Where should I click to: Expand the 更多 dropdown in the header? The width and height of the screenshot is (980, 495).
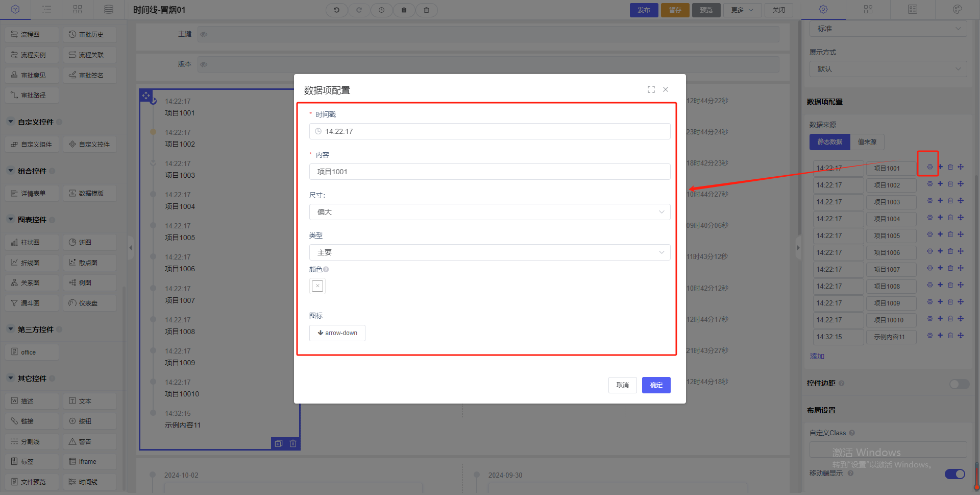click(x=742, y=10)
